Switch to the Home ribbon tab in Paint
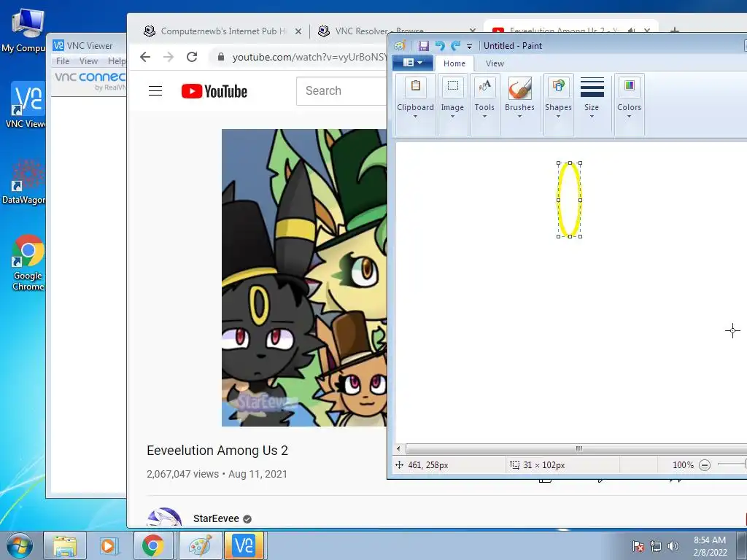This screenshot has height=560, width=747. [454, 63]
